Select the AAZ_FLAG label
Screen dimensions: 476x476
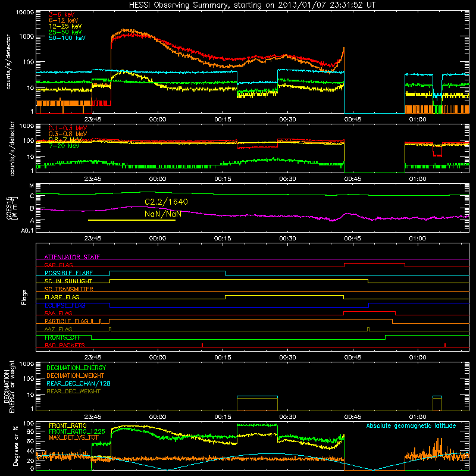[x=58, y=329]
